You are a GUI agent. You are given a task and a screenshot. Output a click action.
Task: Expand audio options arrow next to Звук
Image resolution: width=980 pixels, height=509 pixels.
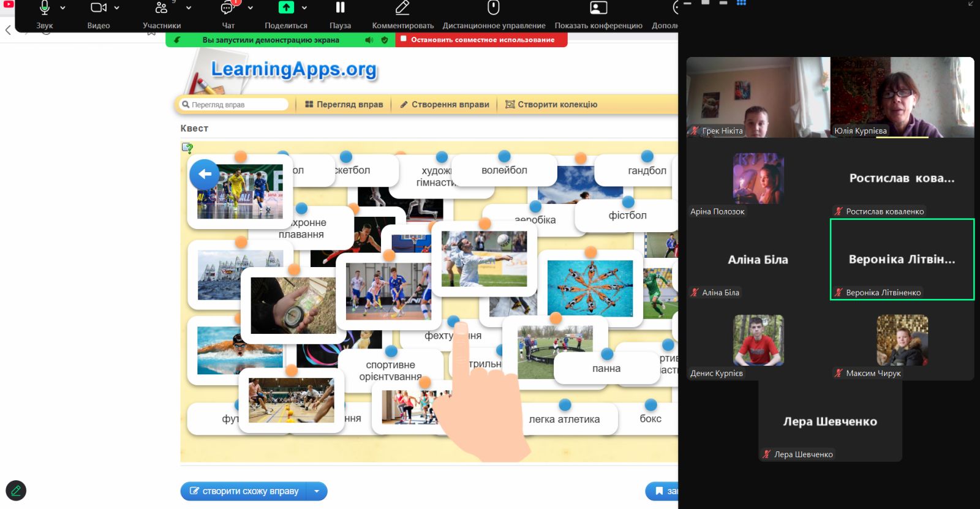point(63,9)
